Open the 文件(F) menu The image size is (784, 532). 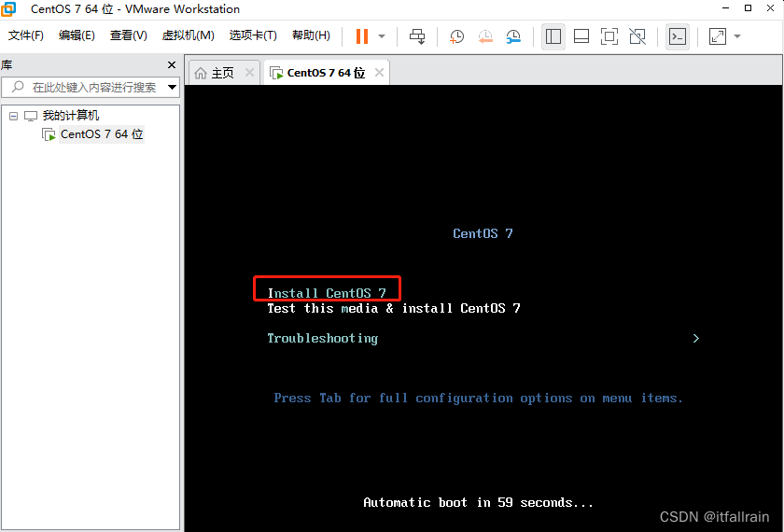click(x=26, y=35)
